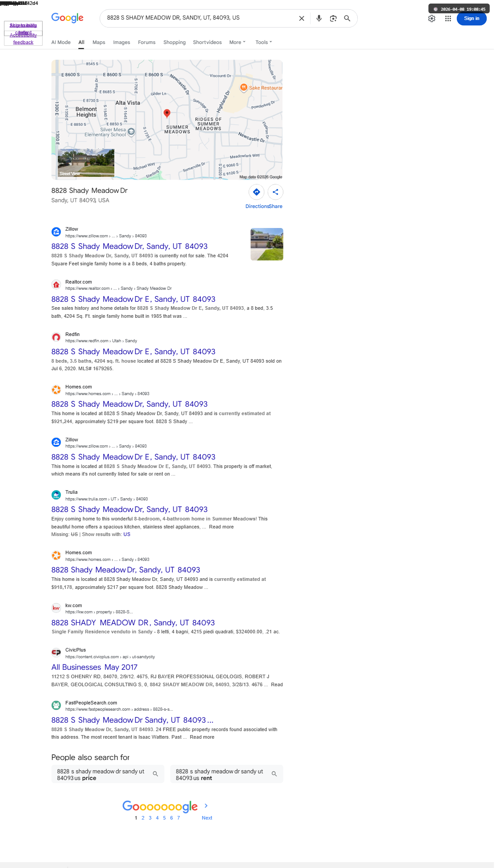
Task: Open Zillow house photo thumbnail
Action: point(267,244)
